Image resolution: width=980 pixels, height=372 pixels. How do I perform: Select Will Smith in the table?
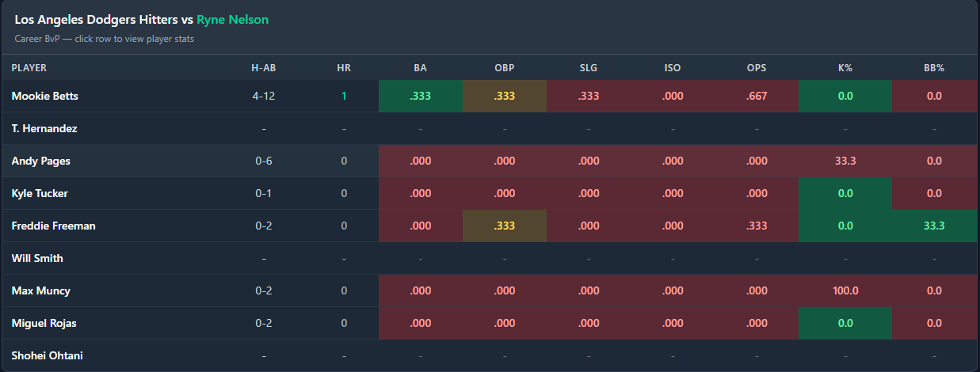coord(37,258)
